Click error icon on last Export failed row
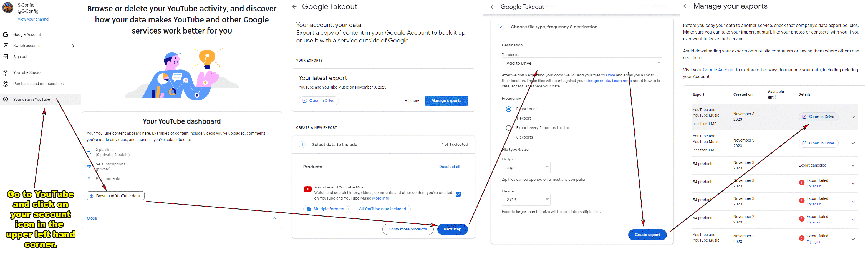The image size is (868, 254). point(802,238)
